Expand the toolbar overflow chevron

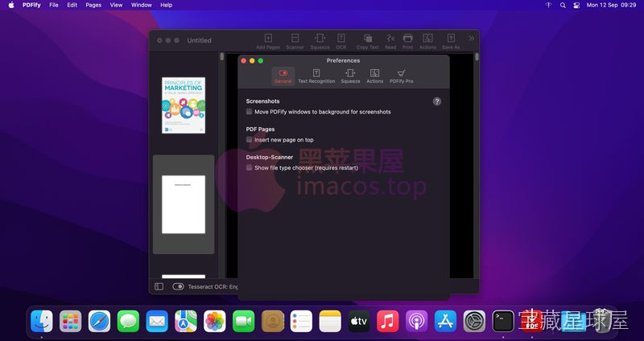[x=471, y=38]
